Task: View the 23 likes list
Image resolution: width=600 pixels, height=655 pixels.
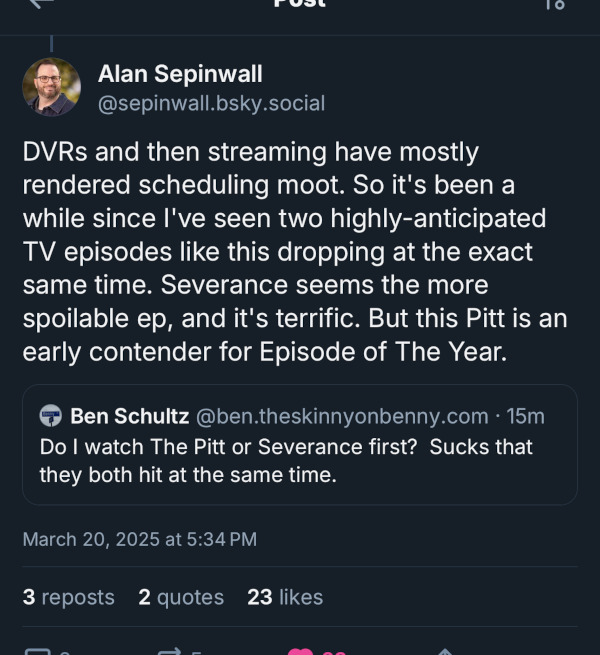Action: [285, 597]
